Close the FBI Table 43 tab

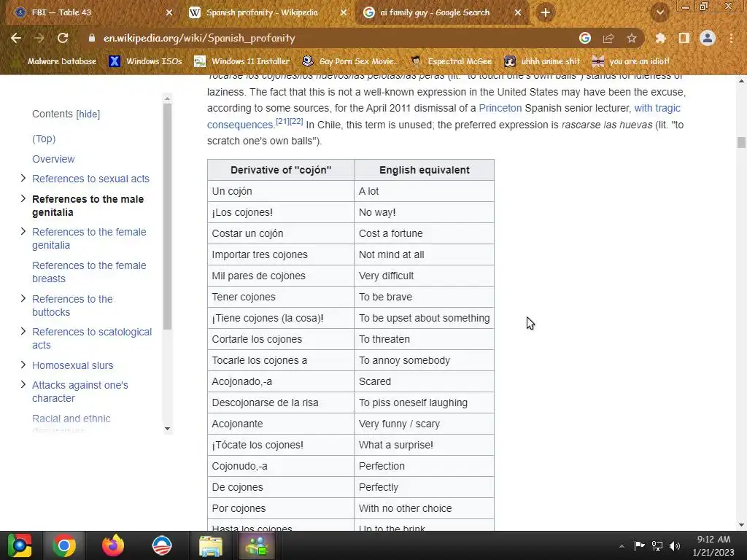[x=169, y=13]
